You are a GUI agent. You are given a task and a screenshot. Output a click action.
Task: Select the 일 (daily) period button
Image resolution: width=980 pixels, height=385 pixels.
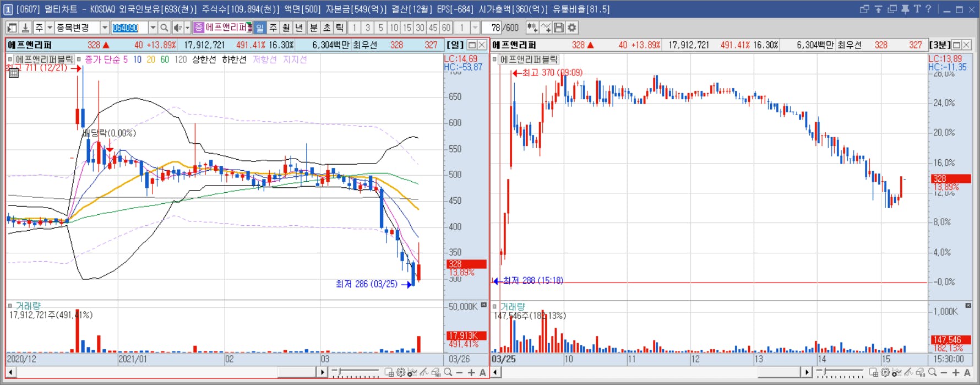pyautogui.click(x=260, y=28)
